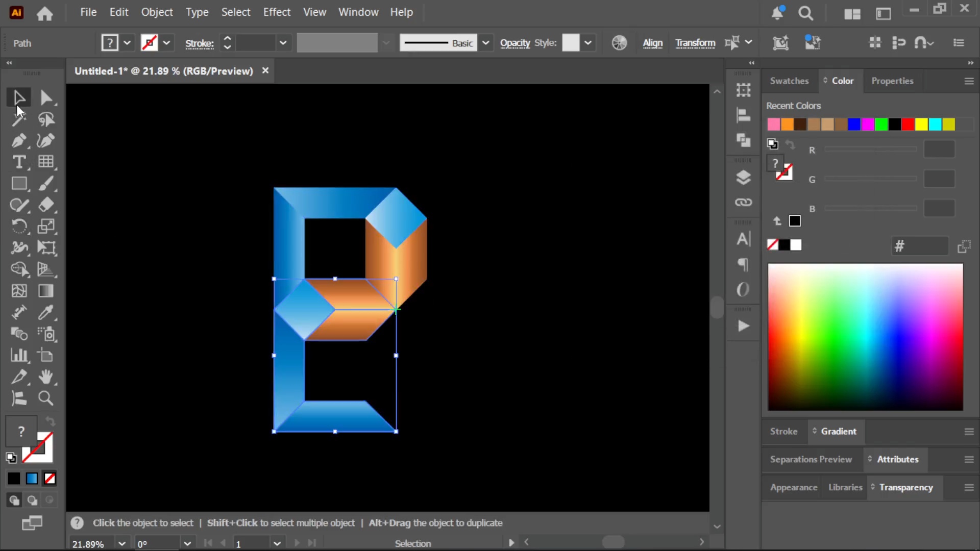Select the Gradient tool
This screenshot has width=980, height=551.
pyautogui.click(x=46, y=291)
